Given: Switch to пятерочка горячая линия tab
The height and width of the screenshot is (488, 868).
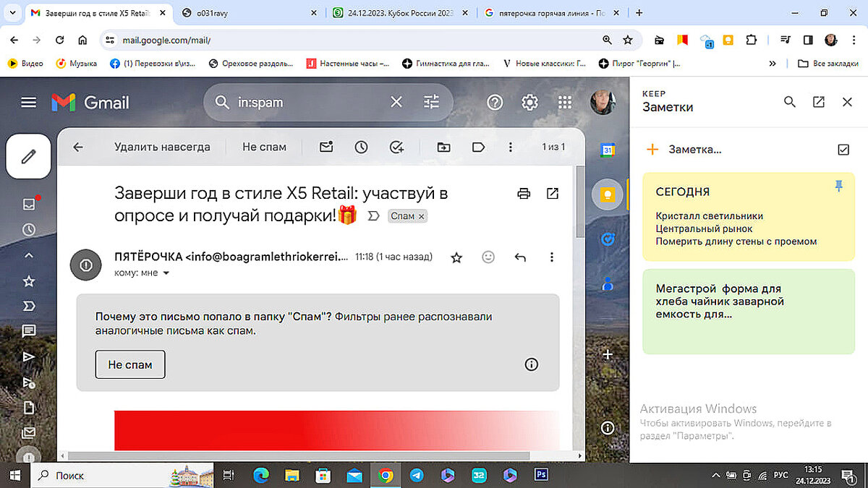Looking at the screenshot, I should [x=552, y=13].
